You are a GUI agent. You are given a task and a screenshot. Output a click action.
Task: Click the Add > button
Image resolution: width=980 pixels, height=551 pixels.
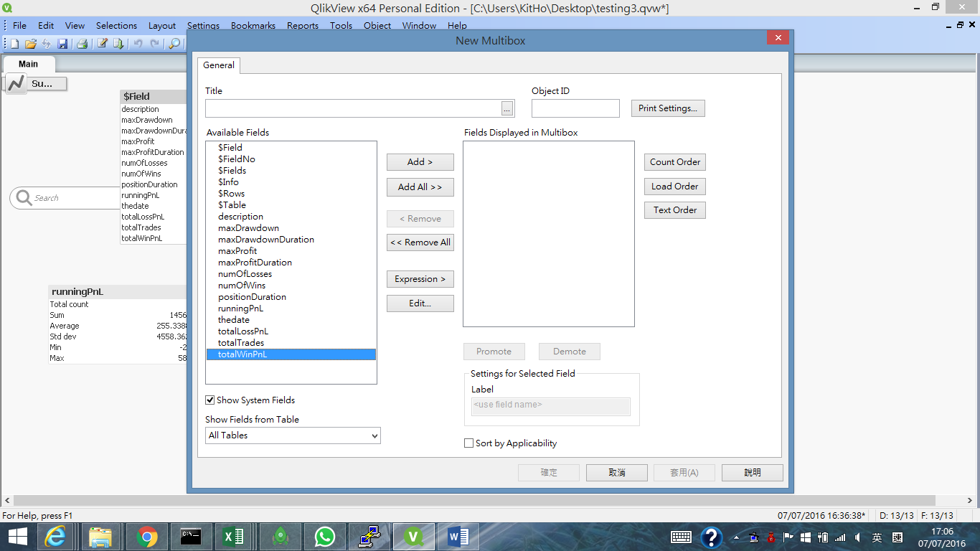click(420, 162)
